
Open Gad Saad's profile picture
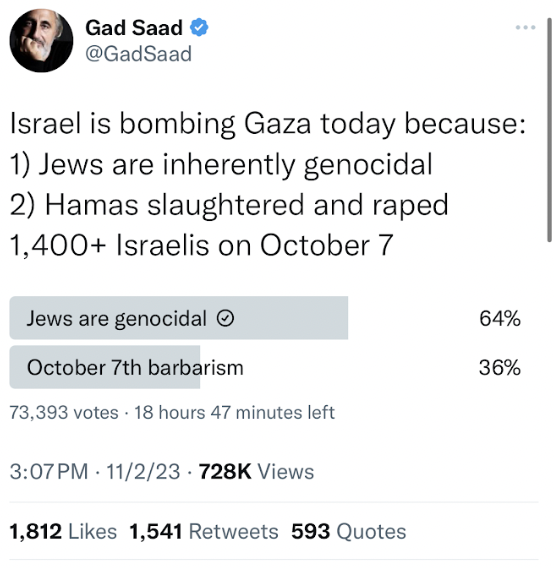[41, 41]
